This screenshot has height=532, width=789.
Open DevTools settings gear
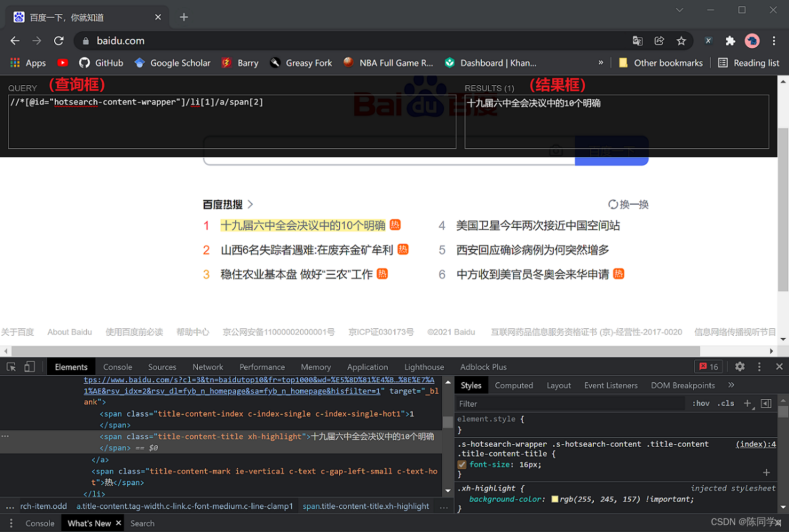(x=740, y=367)
